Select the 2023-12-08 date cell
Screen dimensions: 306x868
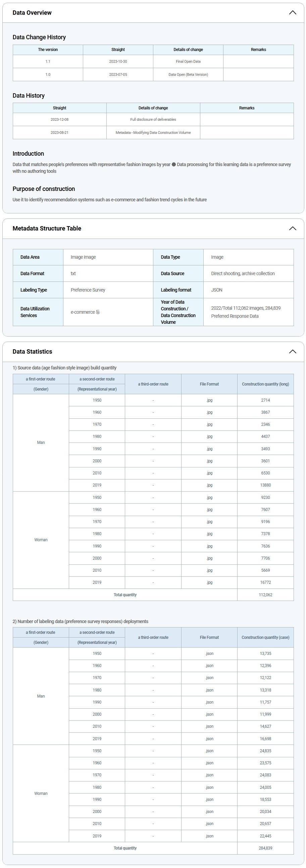tap(59, 120)
